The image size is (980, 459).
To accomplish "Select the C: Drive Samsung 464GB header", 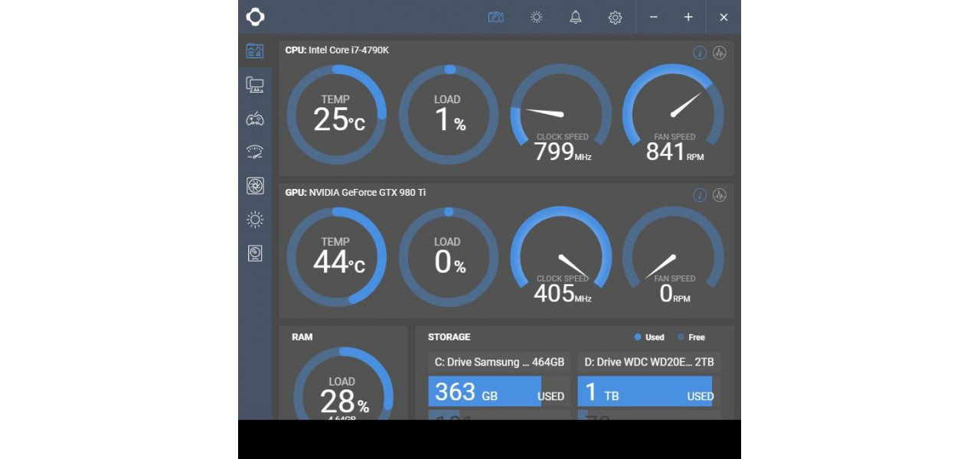I will 499,362.
